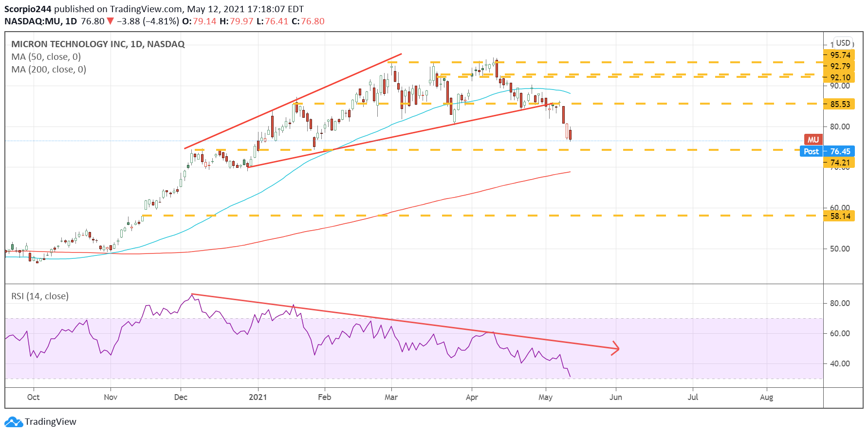Screen dimensions: 868x435
Task: Click the MA (200, close, 0) indicator label
Action: point(49,70)
